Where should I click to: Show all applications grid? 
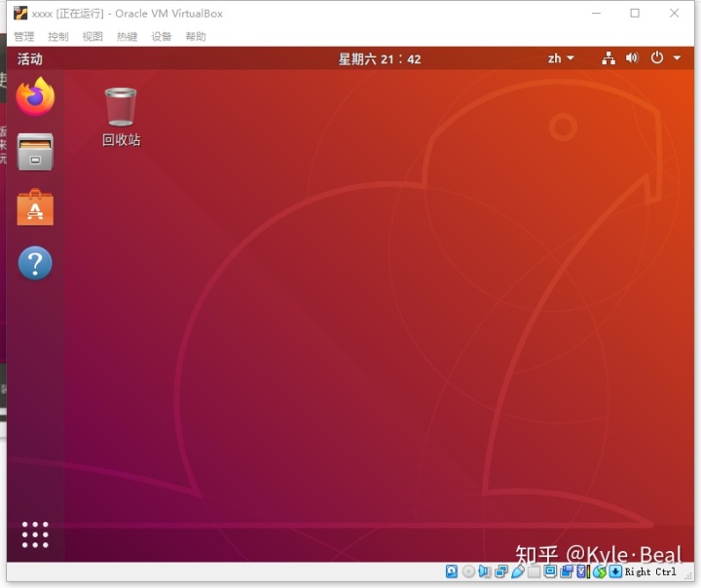[35, 534]
